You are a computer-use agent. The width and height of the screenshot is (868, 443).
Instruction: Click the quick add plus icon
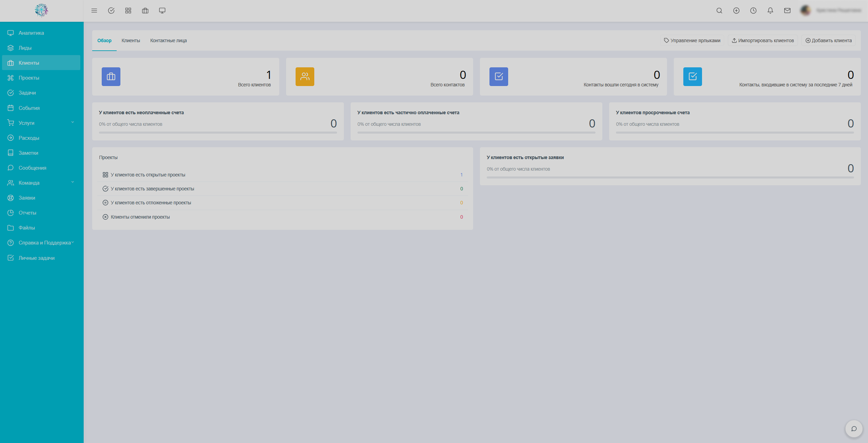736,11
